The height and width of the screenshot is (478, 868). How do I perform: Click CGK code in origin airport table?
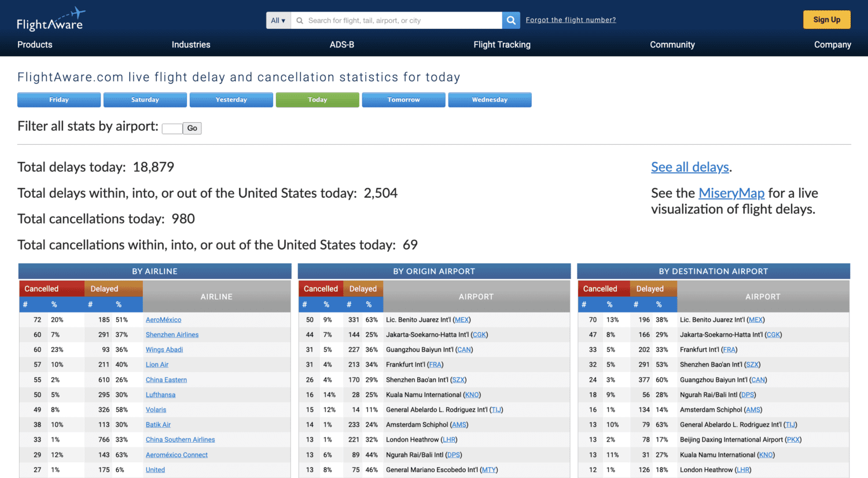480,335
